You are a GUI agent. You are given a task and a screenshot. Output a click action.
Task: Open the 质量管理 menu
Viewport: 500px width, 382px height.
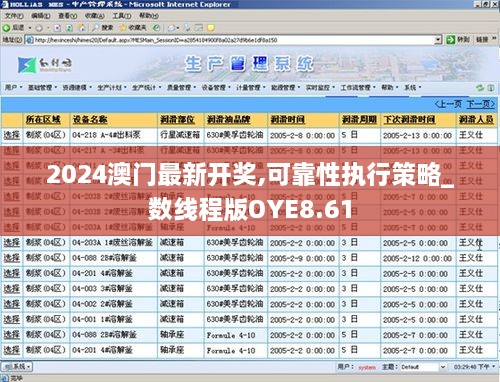pos(181,88)
